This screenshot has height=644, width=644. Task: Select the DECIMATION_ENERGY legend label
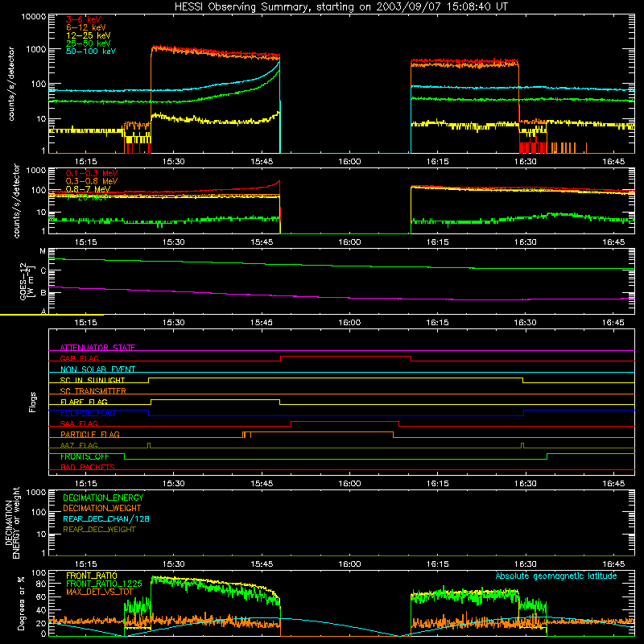[103, 497]
